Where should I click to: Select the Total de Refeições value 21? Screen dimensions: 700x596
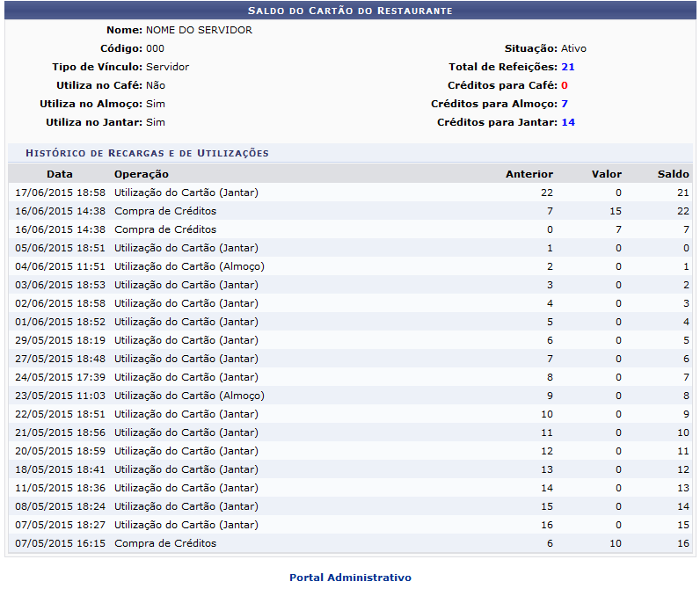pos(567,67)
